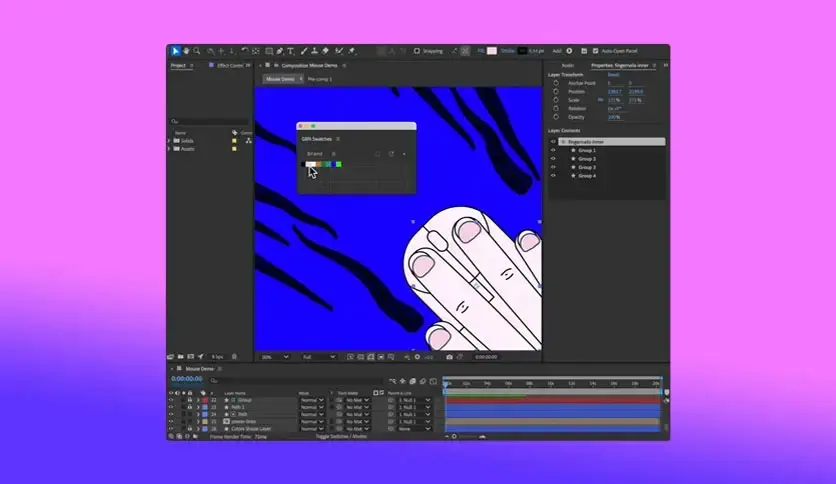Toggle visibility of timeline layer 22
The height and width of the screenshot is (484, 836).
coord(171,400)
